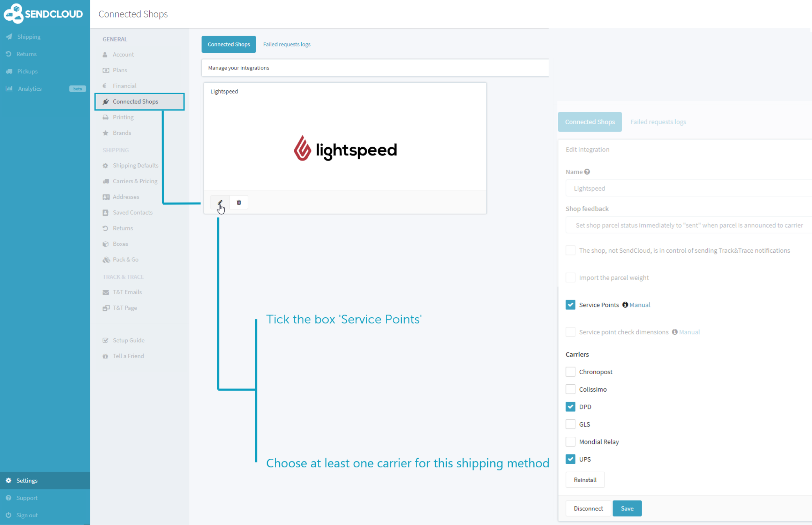Click the Saved Contacts icon
The image size is (812, 525).
click(x=105, y=213)
